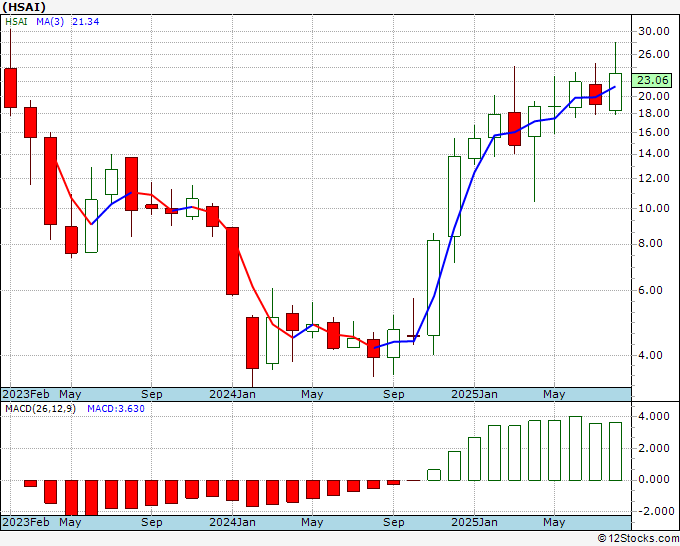Click first May on price chart axis
Viewport: 680px width, 546px height.
click(x=70, y=394)
